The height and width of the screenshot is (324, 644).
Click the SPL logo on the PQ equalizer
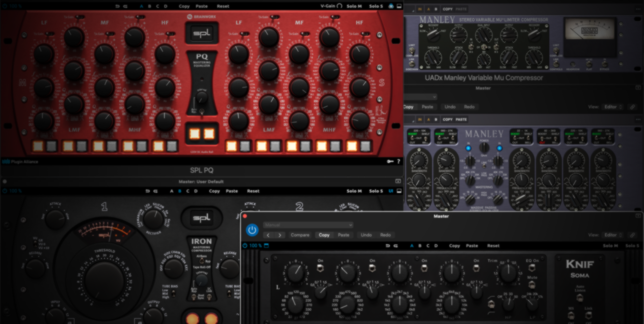click(x=202, y=33)
